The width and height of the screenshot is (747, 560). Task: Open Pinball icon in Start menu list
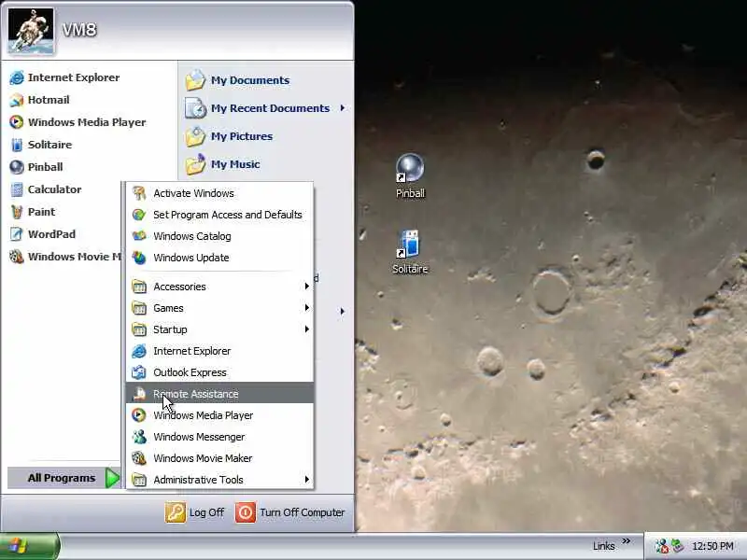17,167
